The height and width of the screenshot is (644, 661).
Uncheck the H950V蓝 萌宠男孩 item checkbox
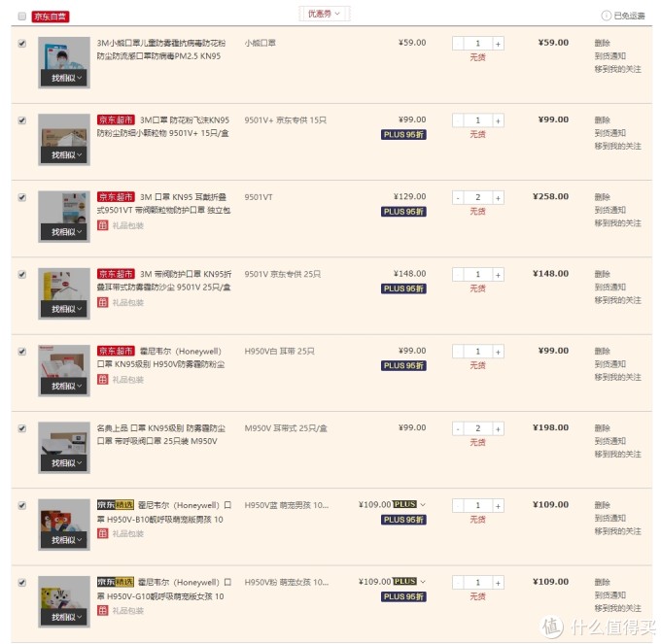coord(22,506)
